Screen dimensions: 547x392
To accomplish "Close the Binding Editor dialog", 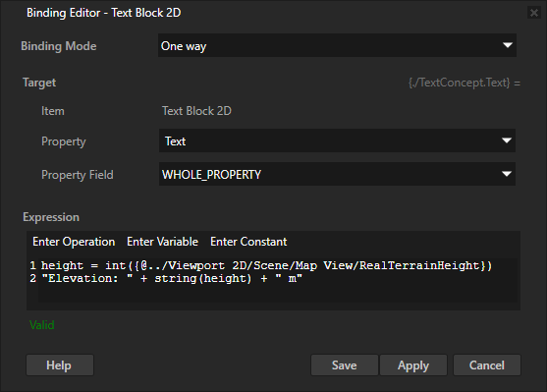I will click(x=534, y=13).
